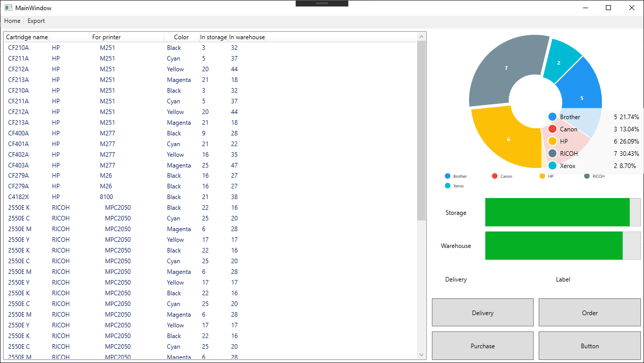
Task: Click the 30.43% RICOH percentage in tooltip
Action: click(x=629, y=153)
